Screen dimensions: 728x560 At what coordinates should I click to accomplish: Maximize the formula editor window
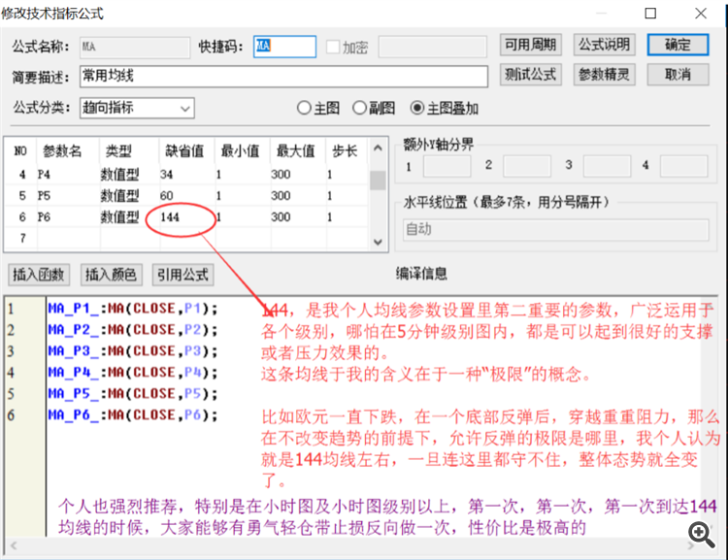click(650, 13)
